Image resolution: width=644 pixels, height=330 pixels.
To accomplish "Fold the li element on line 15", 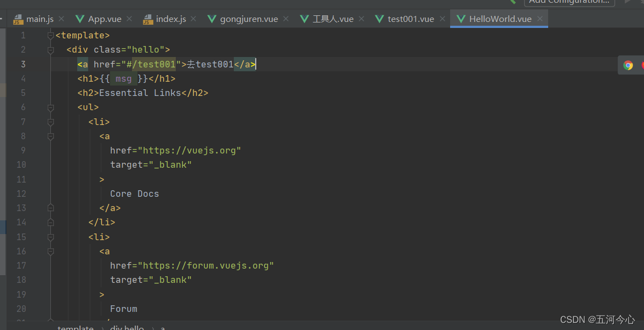I will (50, 237).
